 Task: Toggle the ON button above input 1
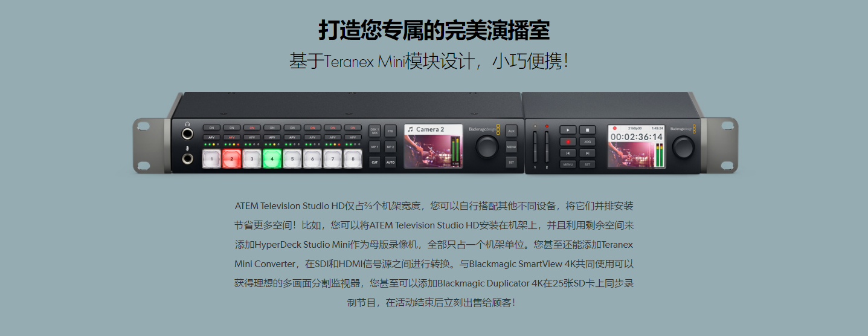[211, 128]
